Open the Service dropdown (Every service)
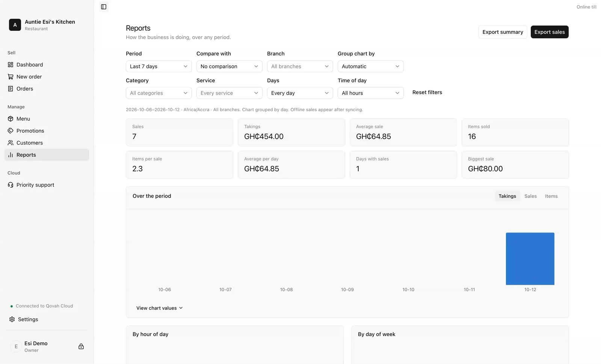This screenshot has width=601, height=364. pyautogui.click(x=229, y=93)
